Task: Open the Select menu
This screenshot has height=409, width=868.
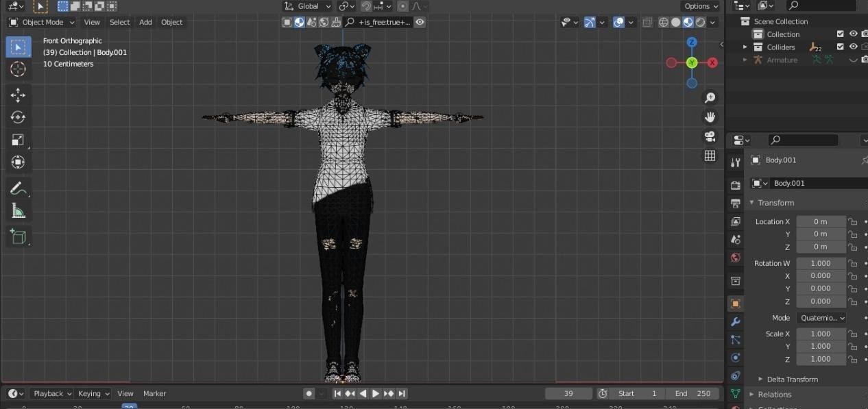Action: [119, 22]
